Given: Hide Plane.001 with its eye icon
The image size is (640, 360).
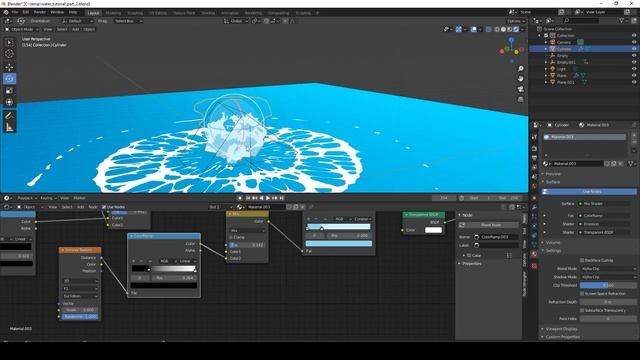Looking at the screenshot, I should [x=634, y=82].
